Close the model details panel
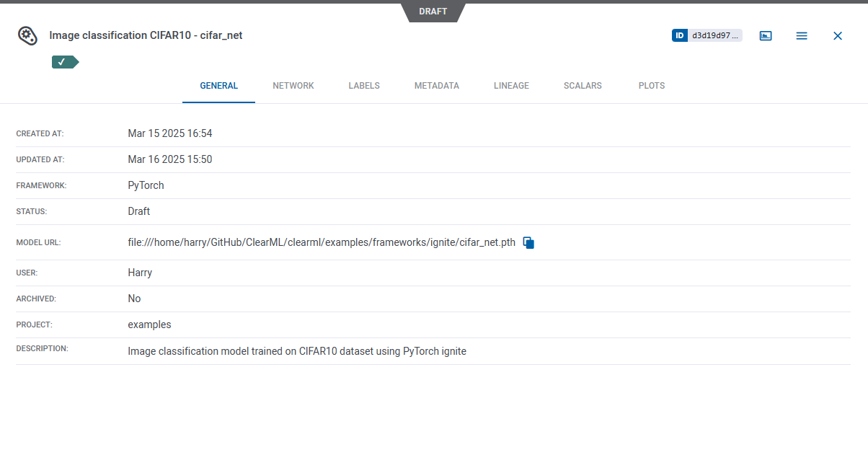Image resolution: width=868 pixels, height=468 pixels. 838,35
